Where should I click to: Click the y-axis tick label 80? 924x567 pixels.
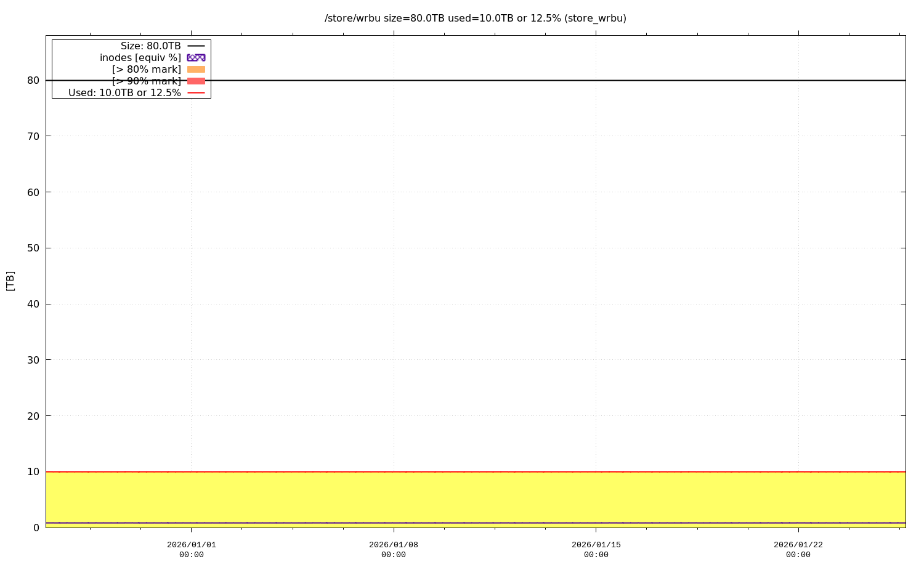pyautogui.click(x=33, y=80)
